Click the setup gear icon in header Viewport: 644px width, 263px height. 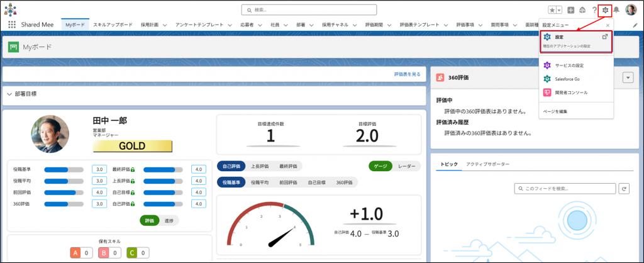(x=604, y=10)
